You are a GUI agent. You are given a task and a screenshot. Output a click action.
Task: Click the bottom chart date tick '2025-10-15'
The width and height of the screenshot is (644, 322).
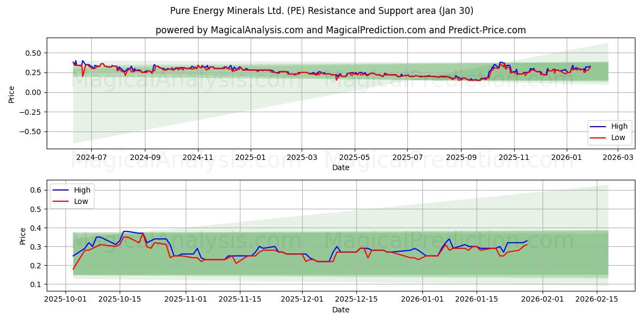click(119, 301)
